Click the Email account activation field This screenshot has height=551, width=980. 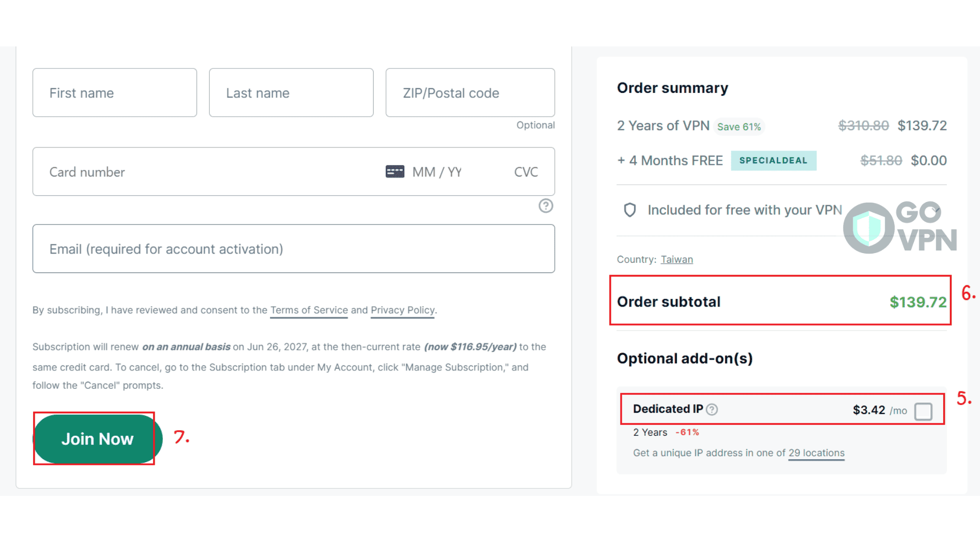(x=293, y=249)
